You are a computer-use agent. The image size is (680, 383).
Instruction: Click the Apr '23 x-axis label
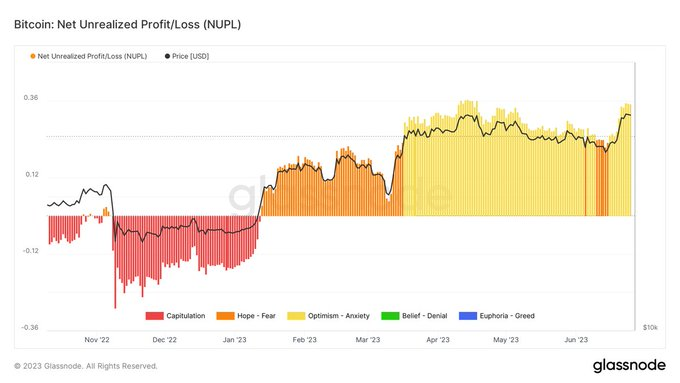[438, 340]
